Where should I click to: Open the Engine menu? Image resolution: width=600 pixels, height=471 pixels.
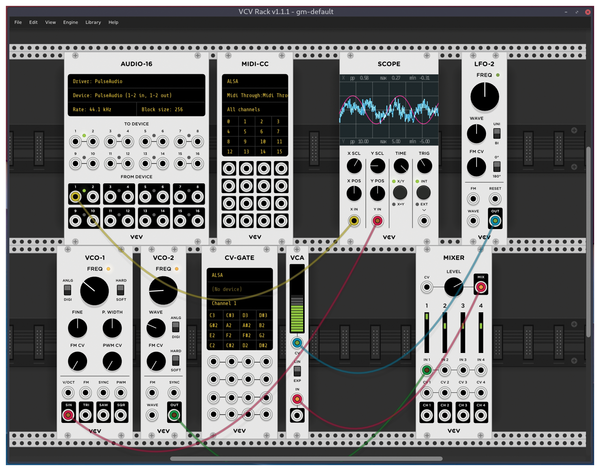point(70,22)
